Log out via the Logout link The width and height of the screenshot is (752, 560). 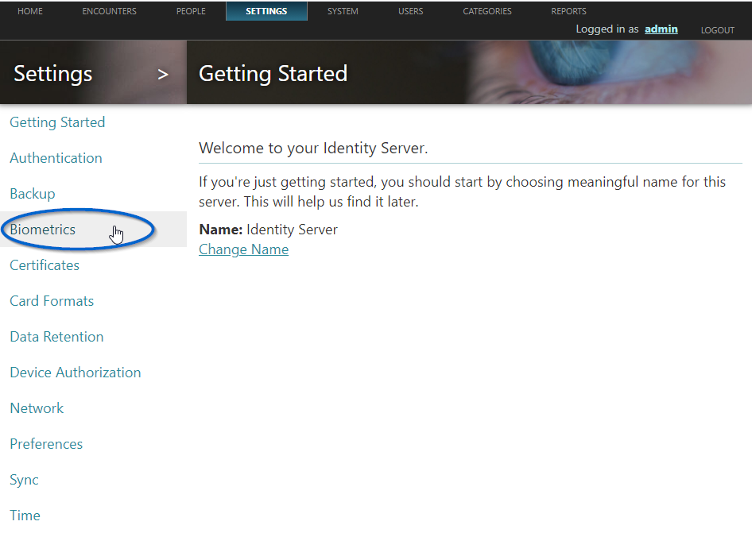(x=718, y=30)
